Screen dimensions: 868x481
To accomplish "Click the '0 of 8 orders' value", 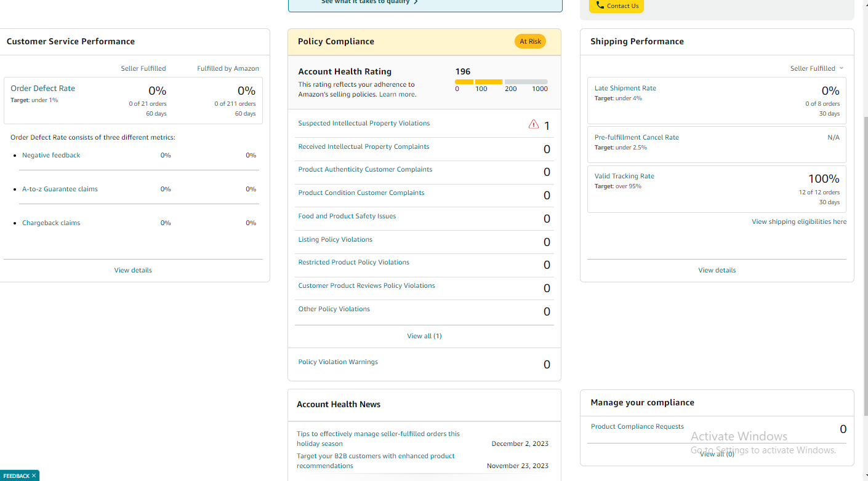I will 822,103.
